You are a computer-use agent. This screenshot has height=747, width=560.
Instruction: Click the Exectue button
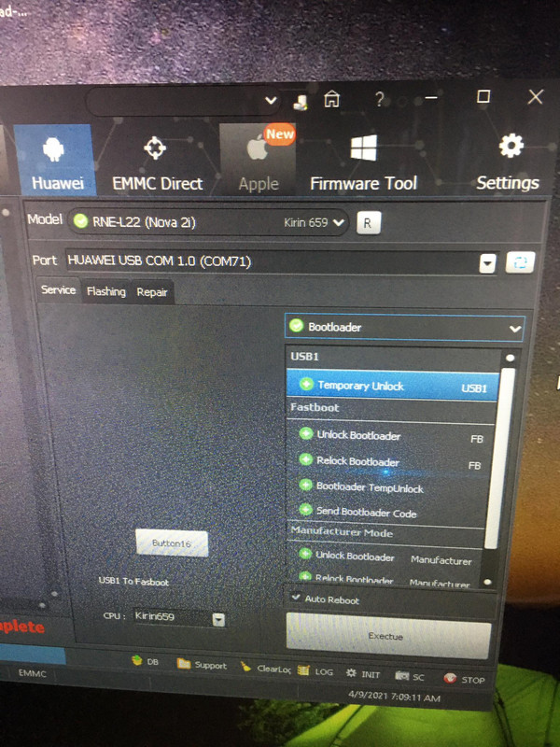(x=387, y=636)
